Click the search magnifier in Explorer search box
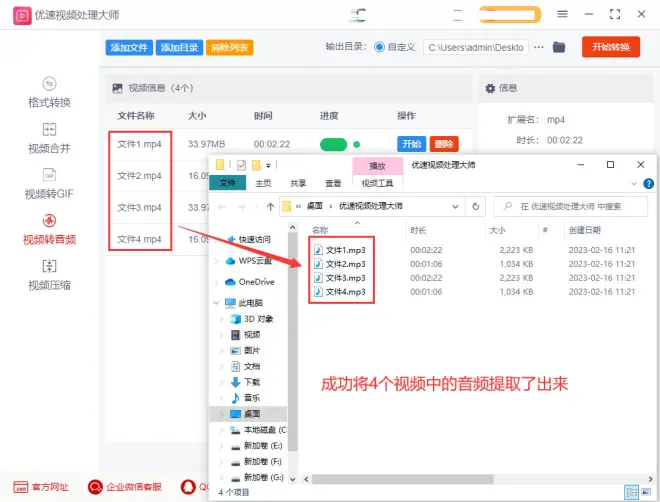 tap(508, 206)
